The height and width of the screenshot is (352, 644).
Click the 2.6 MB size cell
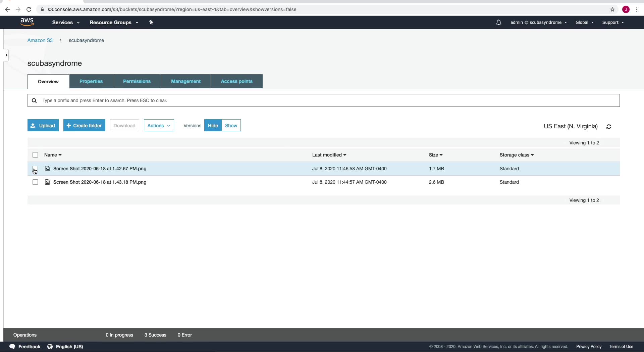point(436,182)
